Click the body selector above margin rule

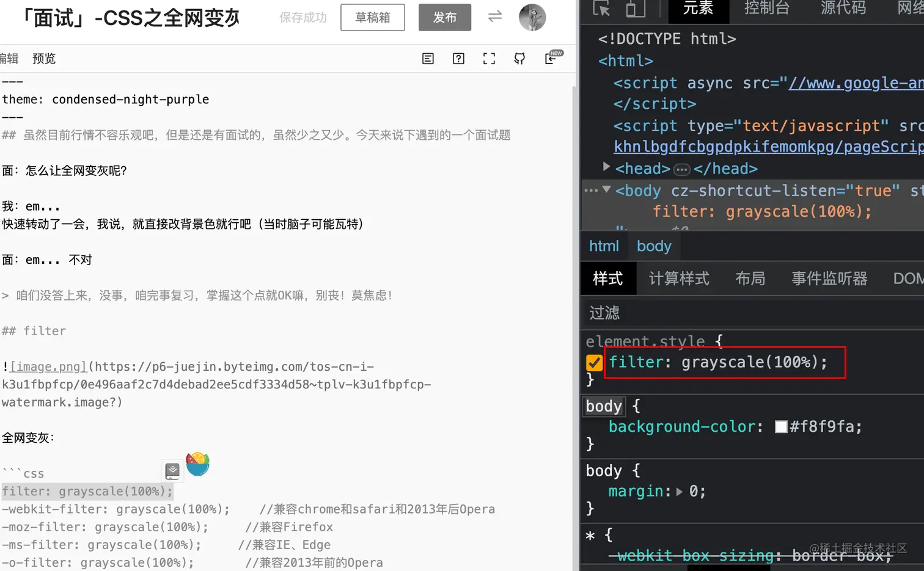click(604, 471)
